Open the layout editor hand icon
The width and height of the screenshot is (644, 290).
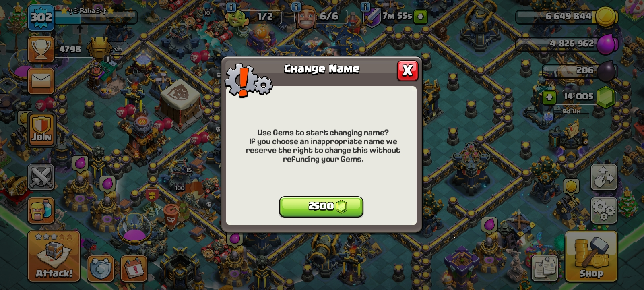(x=604, y=177)
